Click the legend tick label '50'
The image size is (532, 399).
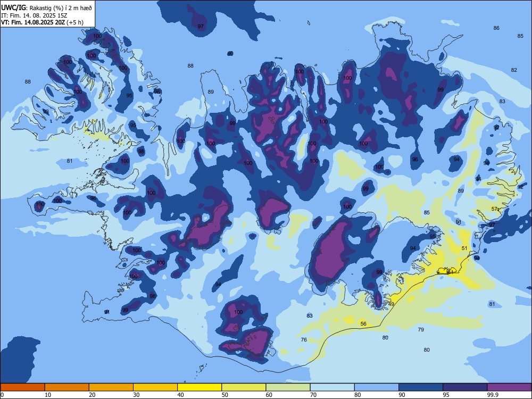(225, 395)
